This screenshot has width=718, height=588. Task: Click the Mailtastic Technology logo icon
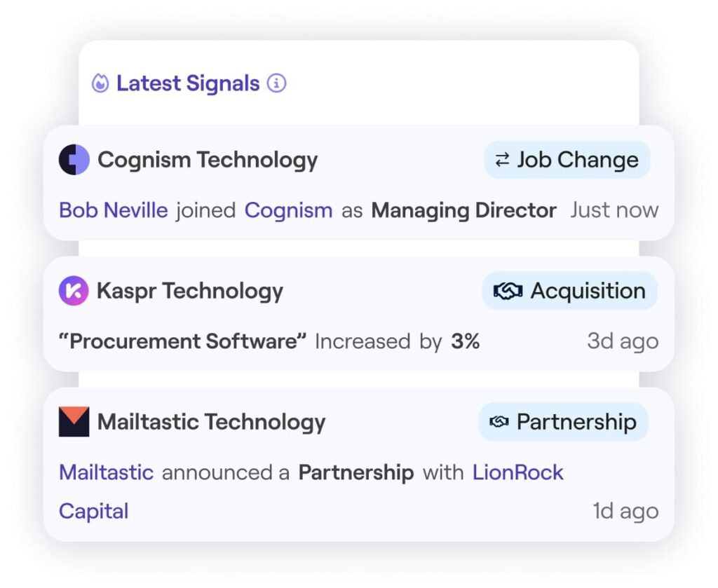coord(74,422)
